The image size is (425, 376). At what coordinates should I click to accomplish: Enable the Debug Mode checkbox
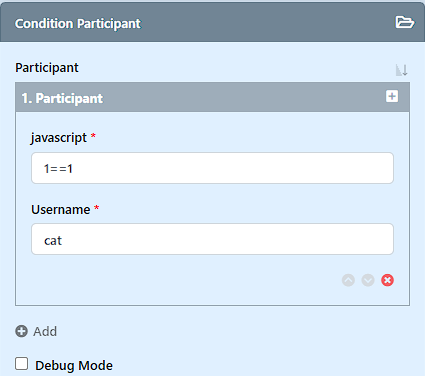[21, 364]
